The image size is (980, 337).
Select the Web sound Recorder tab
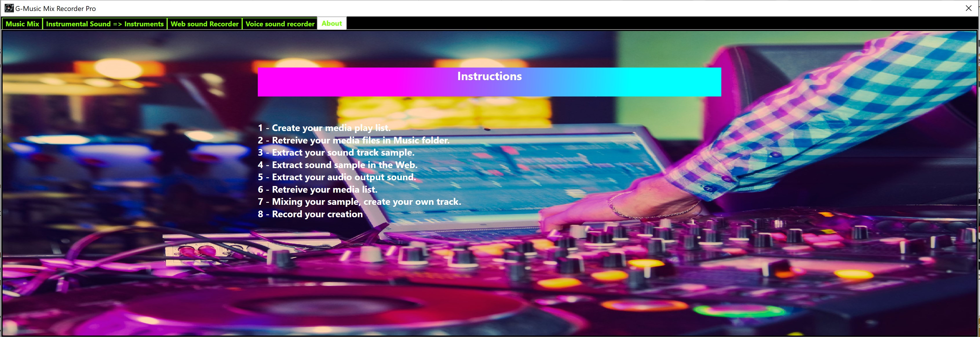[204, 23]
